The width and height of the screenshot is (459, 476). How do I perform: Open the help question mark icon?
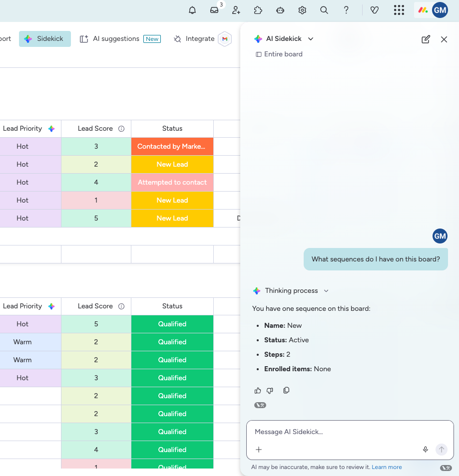click(x=346, y=10)
